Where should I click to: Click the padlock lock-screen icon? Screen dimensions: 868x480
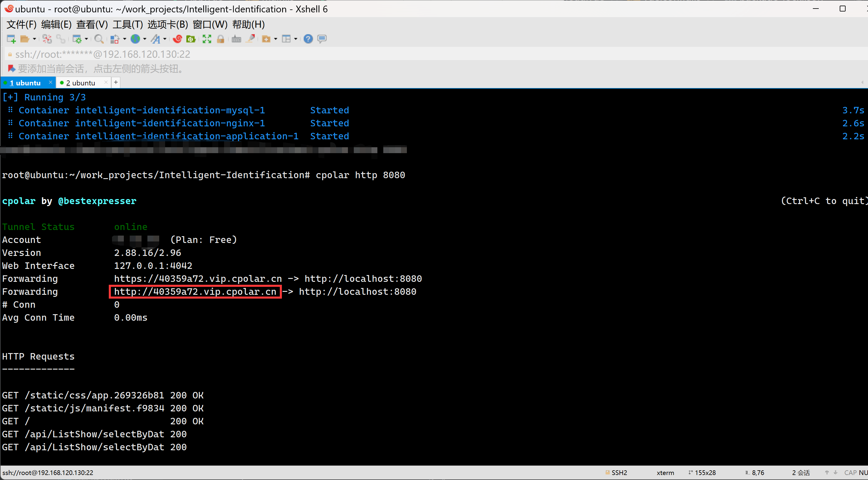(x=221, y=39)
